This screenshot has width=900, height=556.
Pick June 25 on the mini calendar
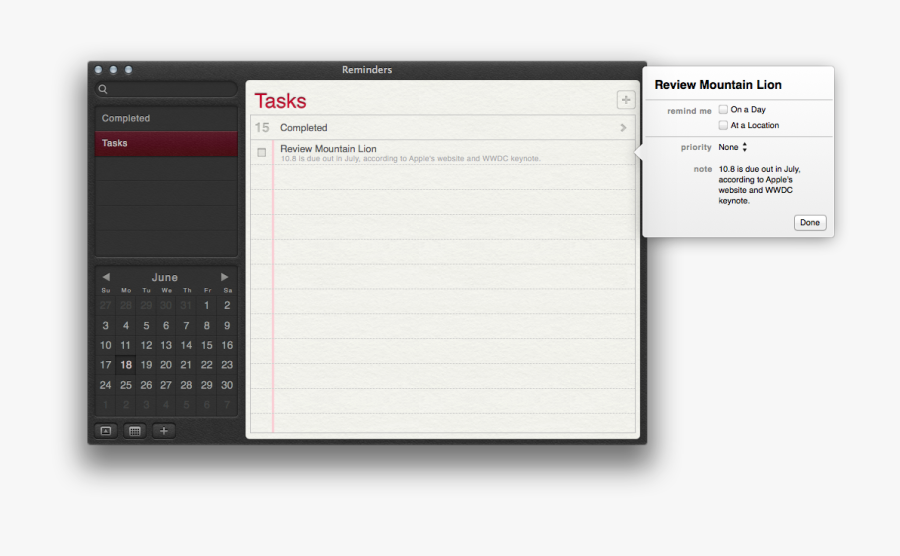[x=126, y=385]
